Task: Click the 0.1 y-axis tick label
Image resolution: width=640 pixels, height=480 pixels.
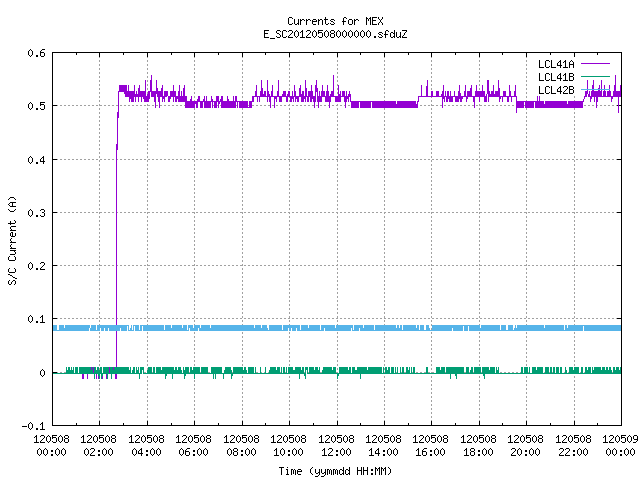Action: coord(36,319)
